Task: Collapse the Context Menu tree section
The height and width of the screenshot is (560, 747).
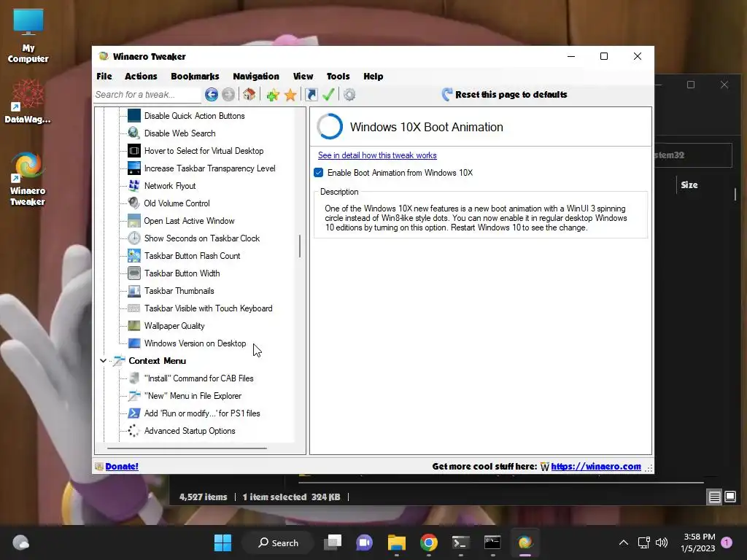Action: point(103,361)
